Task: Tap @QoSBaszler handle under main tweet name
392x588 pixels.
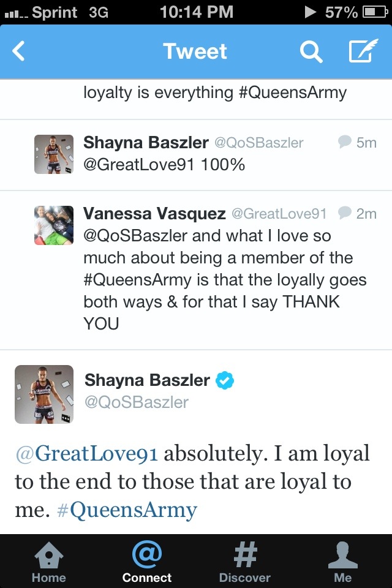Action: click(x=137, y=402)
